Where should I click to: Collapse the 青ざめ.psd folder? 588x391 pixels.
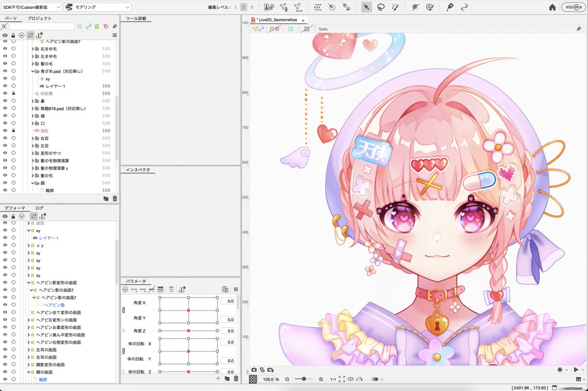[33, 71]
